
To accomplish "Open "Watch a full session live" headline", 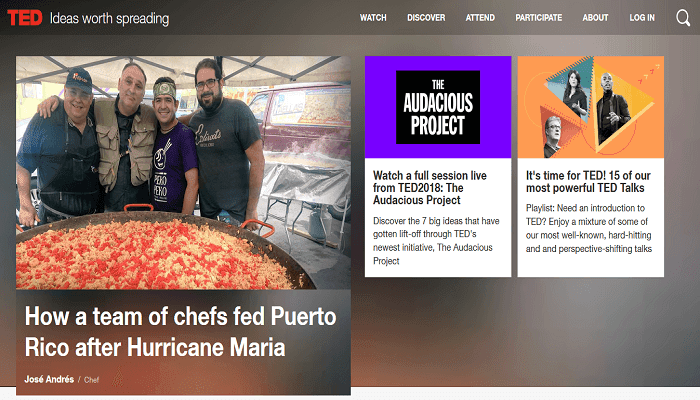I will coord(429,188).
